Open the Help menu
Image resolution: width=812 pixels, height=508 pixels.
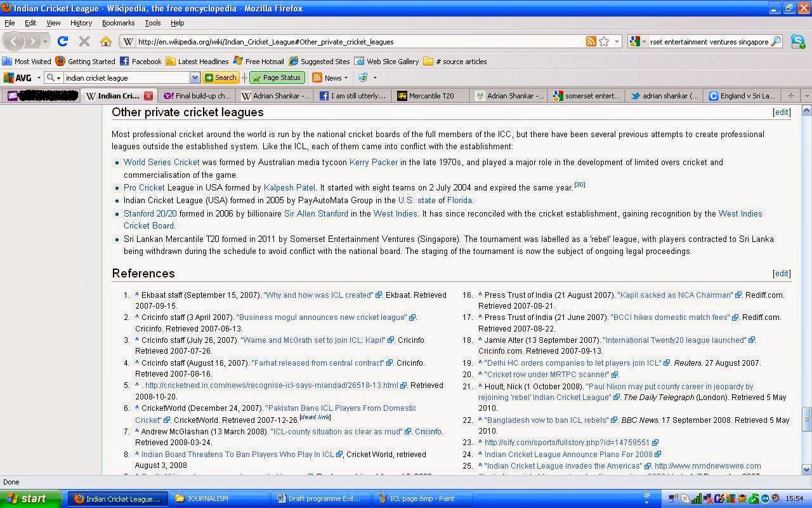178,23
